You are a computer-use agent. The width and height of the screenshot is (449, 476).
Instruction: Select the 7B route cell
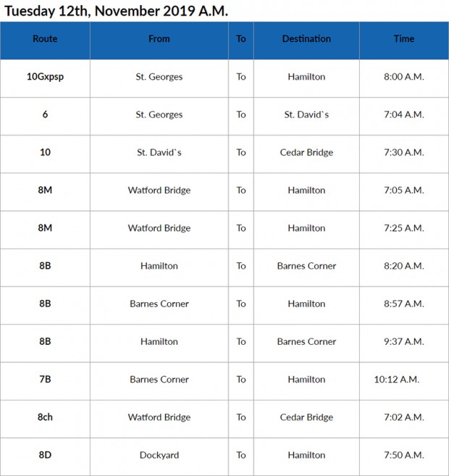45,380
